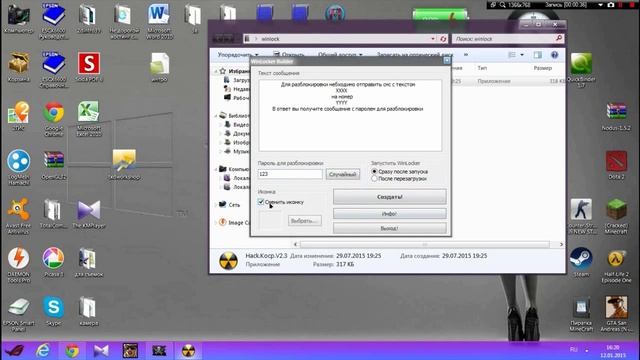Open Half Life 2 Episode One icon
640x360 pixels.
coord(616,267)
